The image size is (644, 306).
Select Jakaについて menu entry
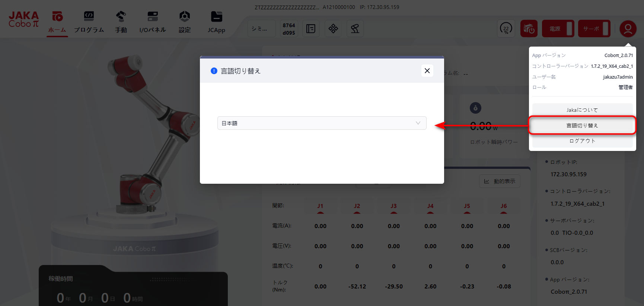click(x=582, y=110)
